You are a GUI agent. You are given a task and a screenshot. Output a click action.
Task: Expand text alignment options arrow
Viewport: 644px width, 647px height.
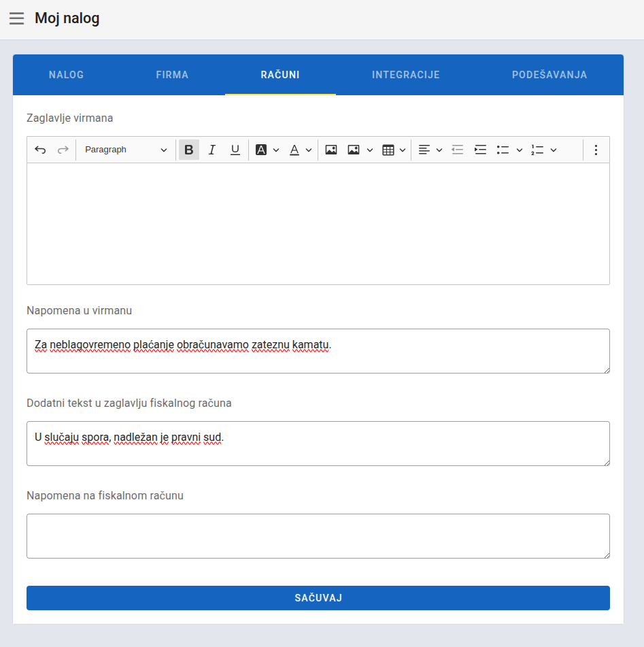[x=439, y=150]
